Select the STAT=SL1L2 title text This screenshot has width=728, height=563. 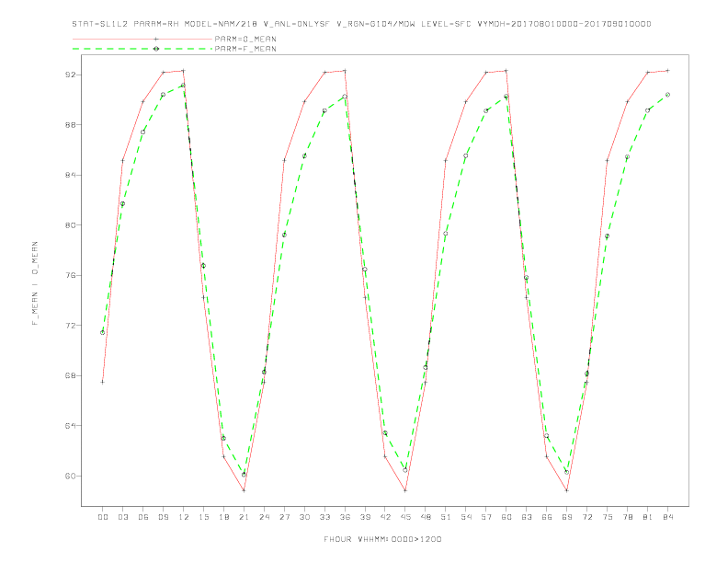click(x=100, y=24)
